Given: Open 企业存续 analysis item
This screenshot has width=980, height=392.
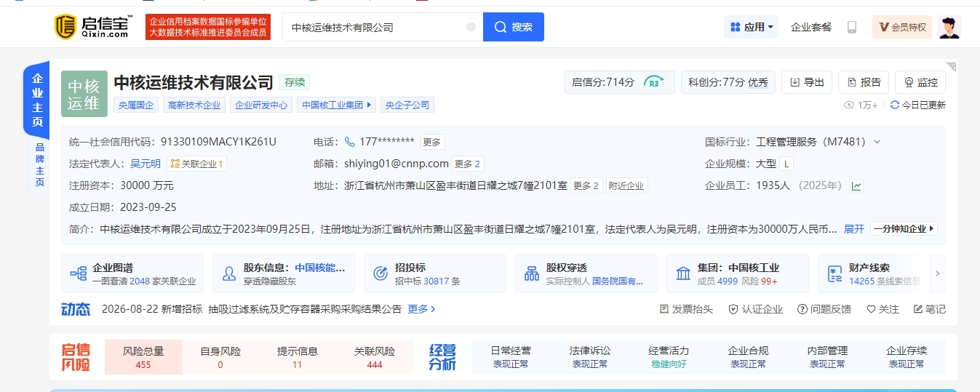Looking at the screenshot, I should pos(907,357).
